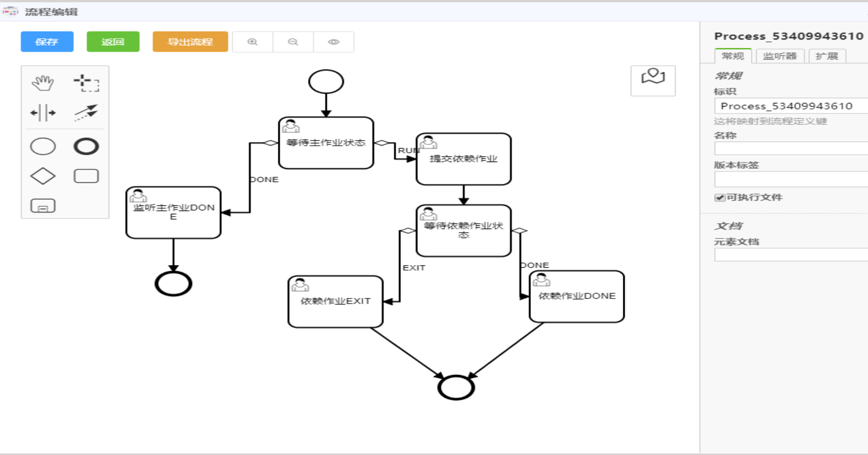
Task: Select the end event below 监听主作业DONE
Action: (x=173, y=284)
